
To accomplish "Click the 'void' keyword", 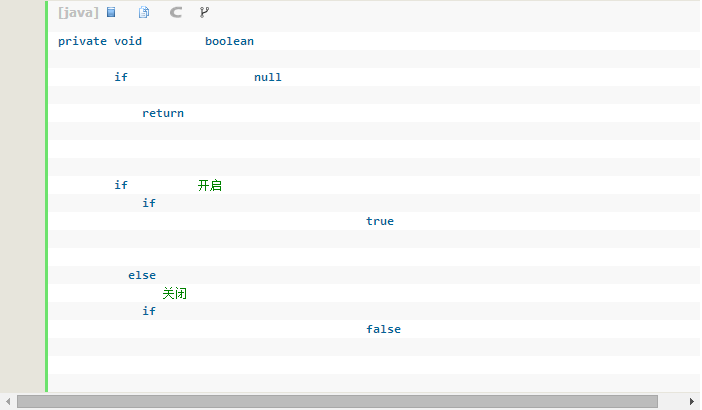I will [x=128, y=41].
